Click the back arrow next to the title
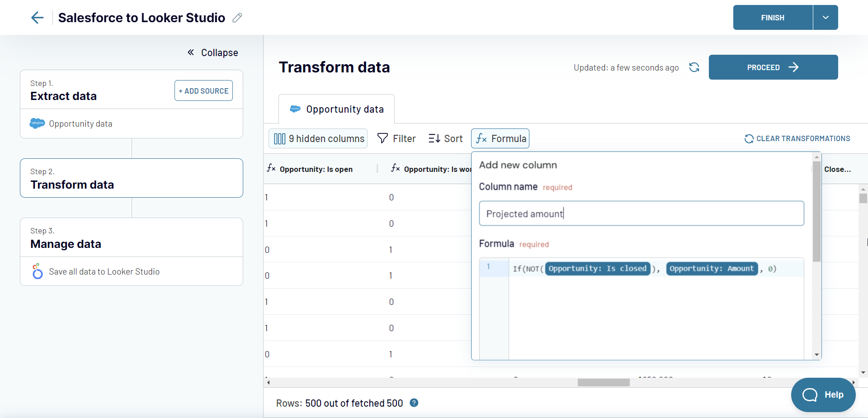This screenshot has width=868, height=418. coord(38,18)
